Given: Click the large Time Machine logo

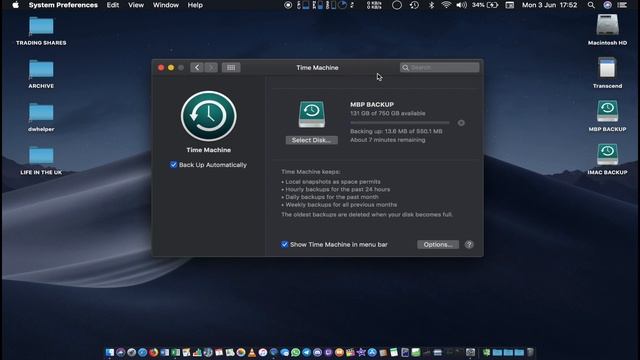Looking at the screenshot, I should pos(209,116).
